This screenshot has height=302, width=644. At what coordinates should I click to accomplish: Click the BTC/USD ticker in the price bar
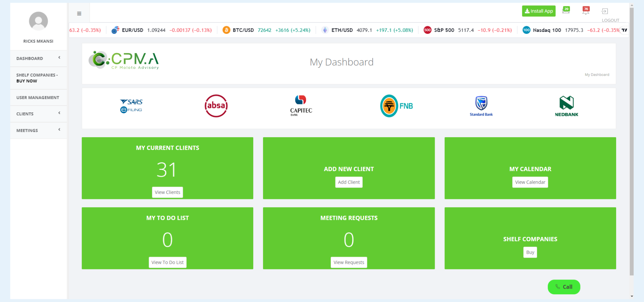[x=243, y=30]
